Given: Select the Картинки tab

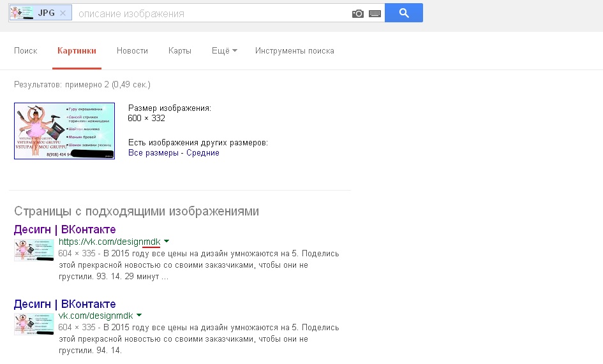Looking at the screenshot, I should point(77,51).
